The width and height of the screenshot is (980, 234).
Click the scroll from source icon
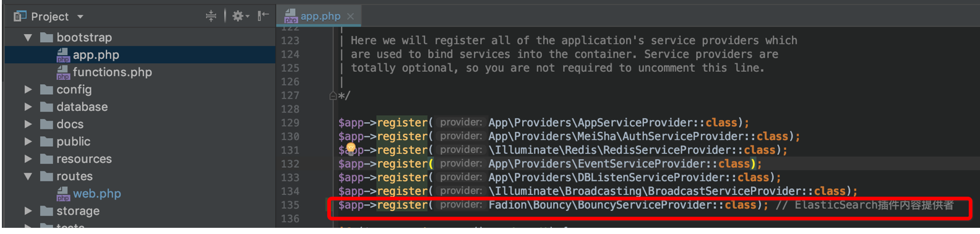point(211,16)
